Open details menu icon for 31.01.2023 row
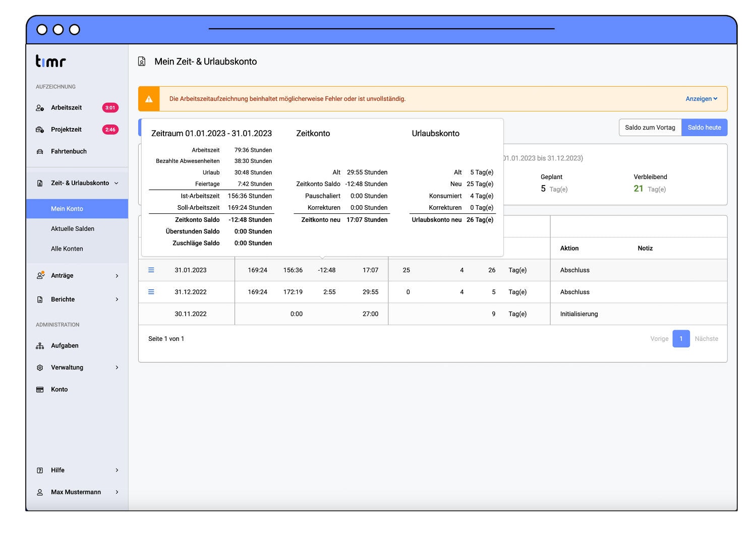The height and width of the screenshot is (541, 756). (x=151, y=270)
